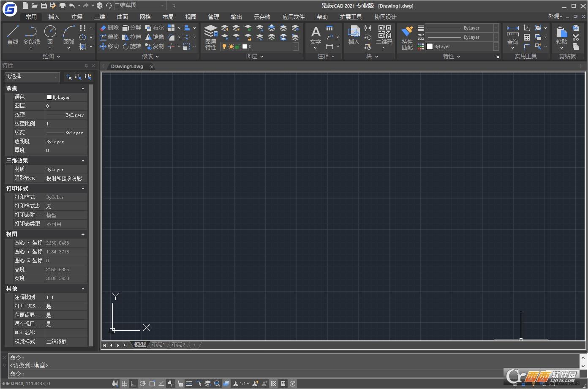Open the 扩展工具 ribbon tab
Image resolution: width=588 pixels, height=389 pixels.
[351, 17]
